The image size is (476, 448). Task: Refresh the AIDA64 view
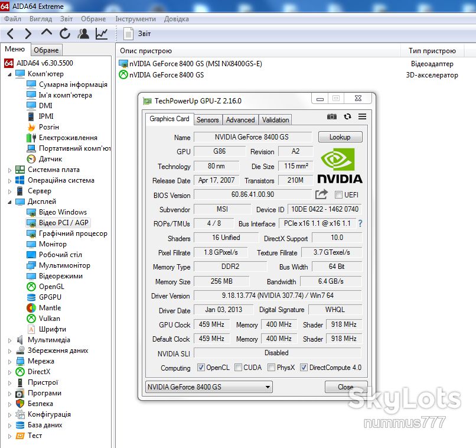click(x=64, y=34)
